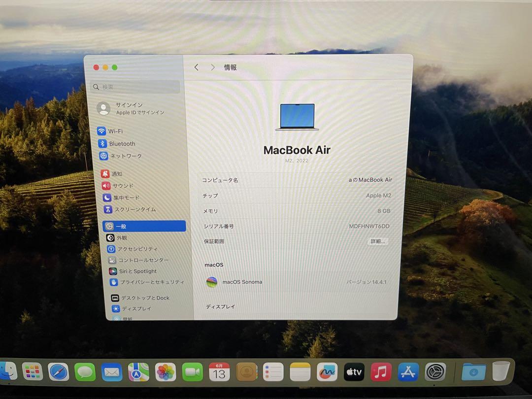532x399 pixels.
Task: Open スクリーンタイム settings
Action: point(130,209)
